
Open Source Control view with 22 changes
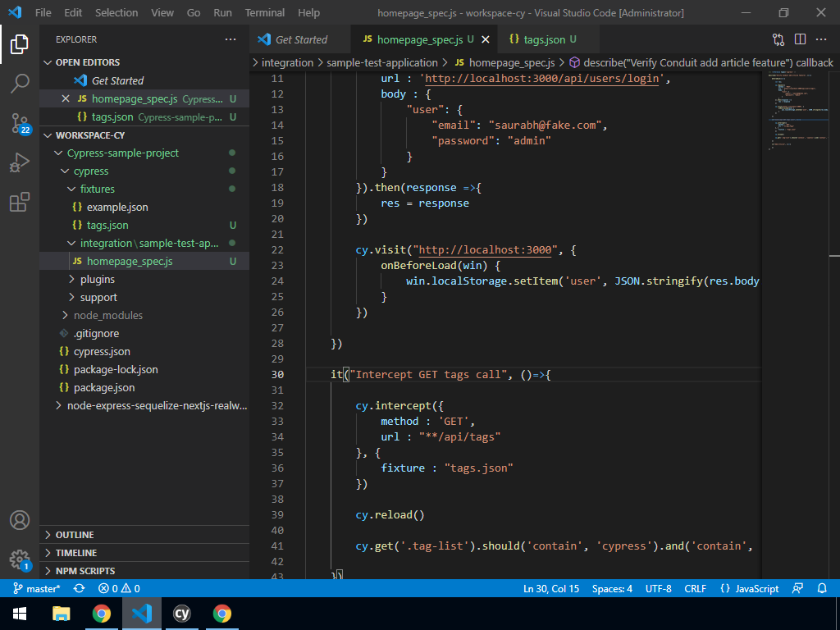(20, 123)
